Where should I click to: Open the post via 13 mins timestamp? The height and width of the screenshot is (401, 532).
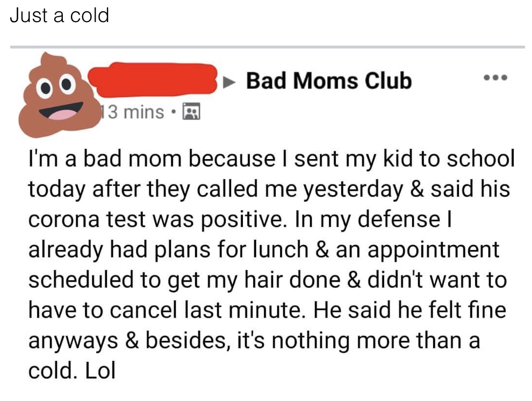click(133, 112)
